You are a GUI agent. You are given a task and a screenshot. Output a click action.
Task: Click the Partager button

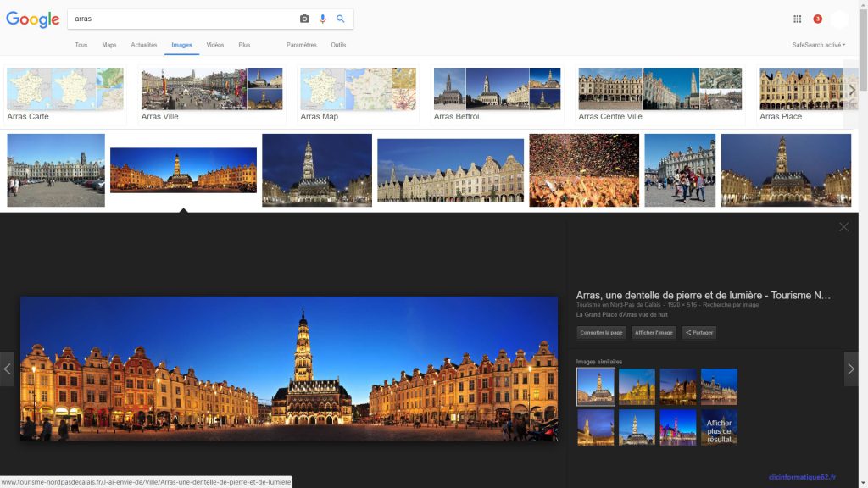(x=699, y=332)
